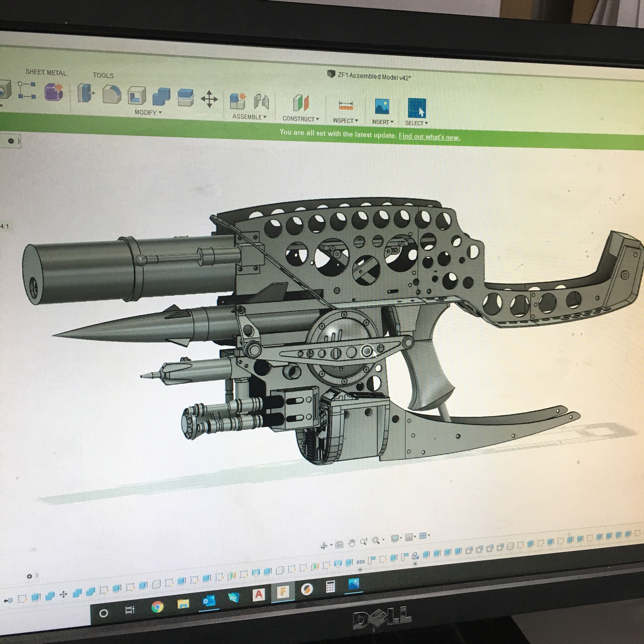Open the ASSEMBLE dropdown menu
The image size is (644, 644).
click(249, 117)
